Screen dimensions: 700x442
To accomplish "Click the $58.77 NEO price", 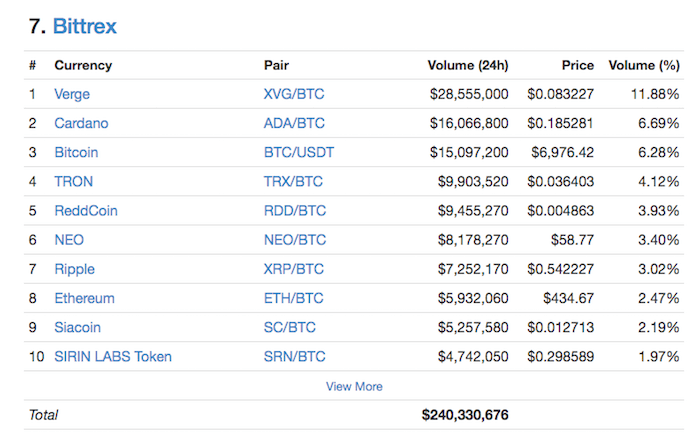I will pyautogui.click(x=572, y=240).
